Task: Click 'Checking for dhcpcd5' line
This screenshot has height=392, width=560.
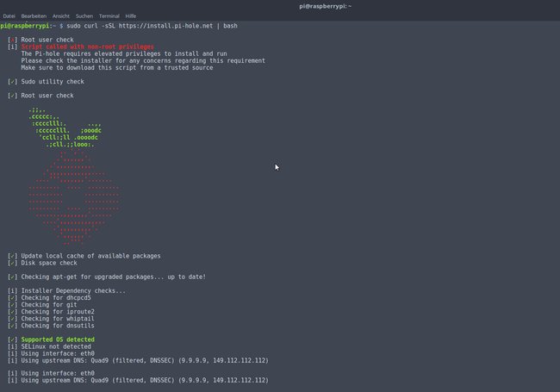Action: pyautogui.click(x=56, y=298)
